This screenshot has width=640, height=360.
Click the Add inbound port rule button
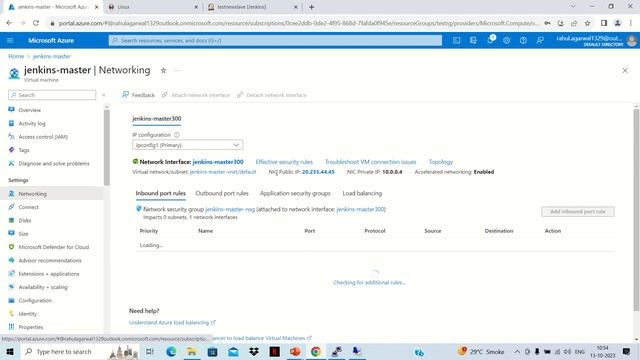(x=578, y=211)
